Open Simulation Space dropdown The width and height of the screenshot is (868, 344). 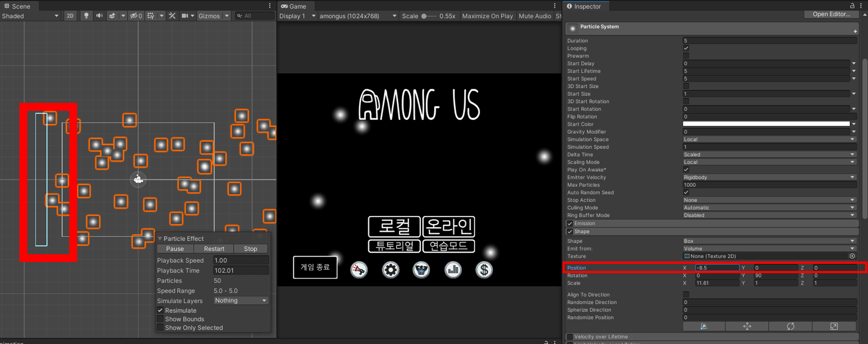tap(769, 139)
